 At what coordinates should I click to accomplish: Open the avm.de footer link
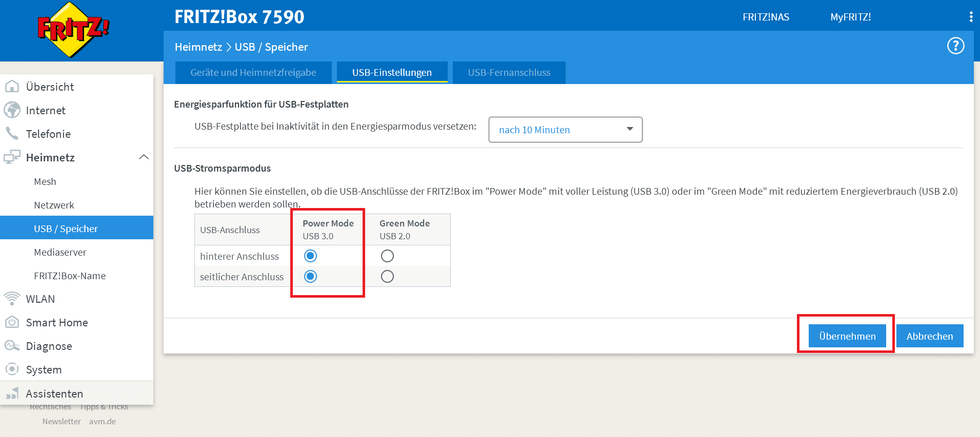[103, 421]
